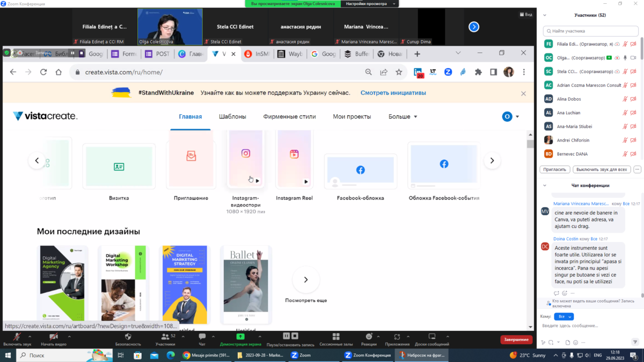Click Посмотреть еще arrow button

click(306, 279)
